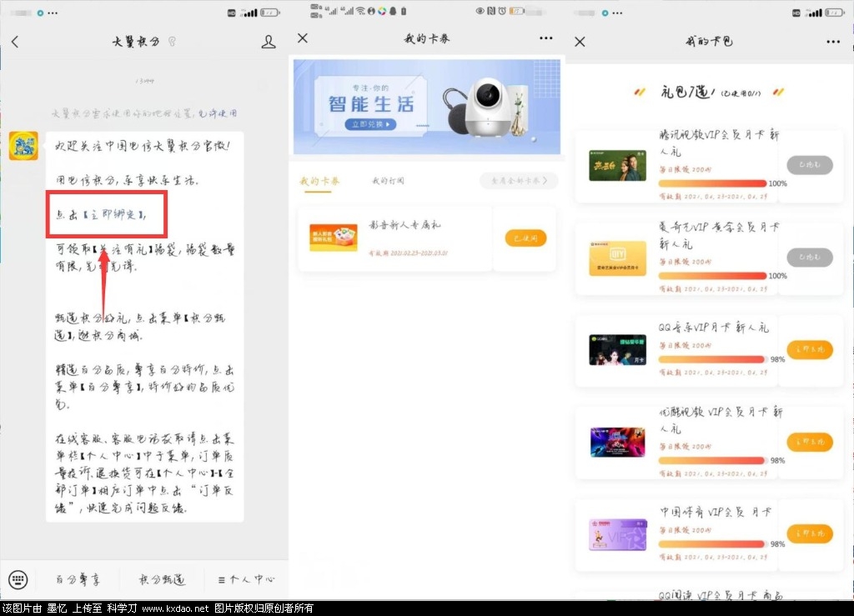Tap the 我的卡券 page title

pyautogui.click(x=427, y=38)
